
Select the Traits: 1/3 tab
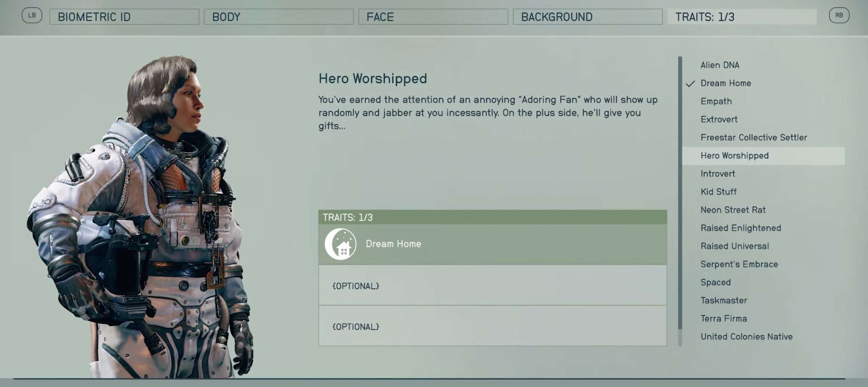[742, 17]
